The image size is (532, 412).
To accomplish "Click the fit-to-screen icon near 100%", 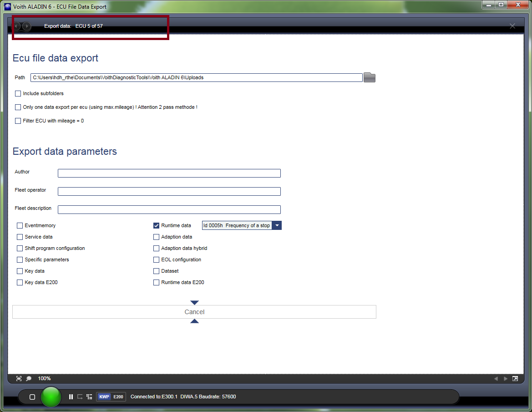I will 19,378.
